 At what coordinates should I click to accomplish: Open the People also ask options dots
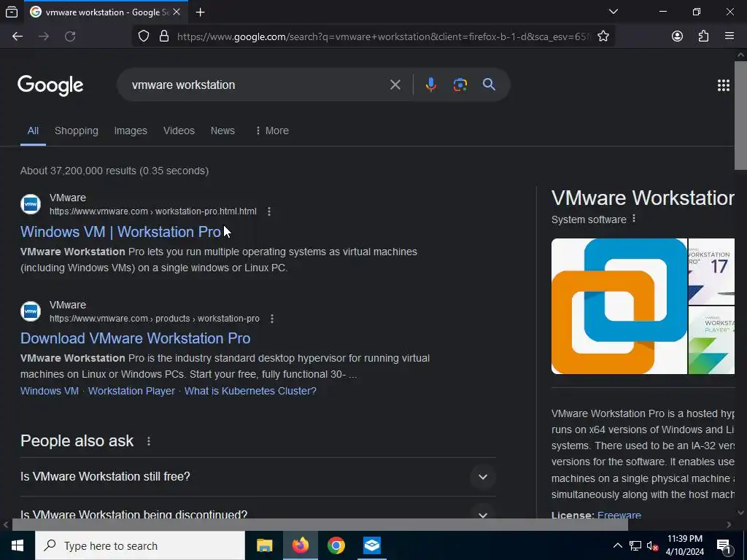tap(149, 441)
